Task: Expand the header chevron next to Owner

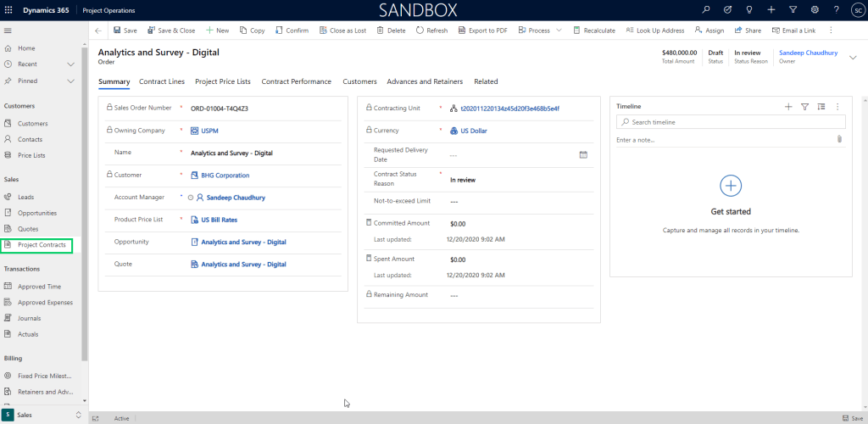Action: pyautogui.click(x=853, y=57)
